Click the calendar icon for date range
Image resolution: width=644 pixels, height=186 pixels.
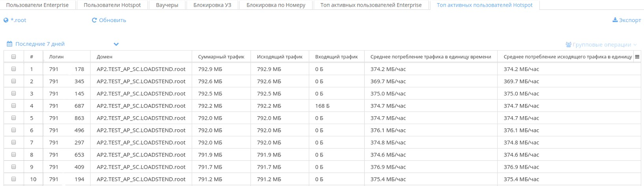point(9,44)
